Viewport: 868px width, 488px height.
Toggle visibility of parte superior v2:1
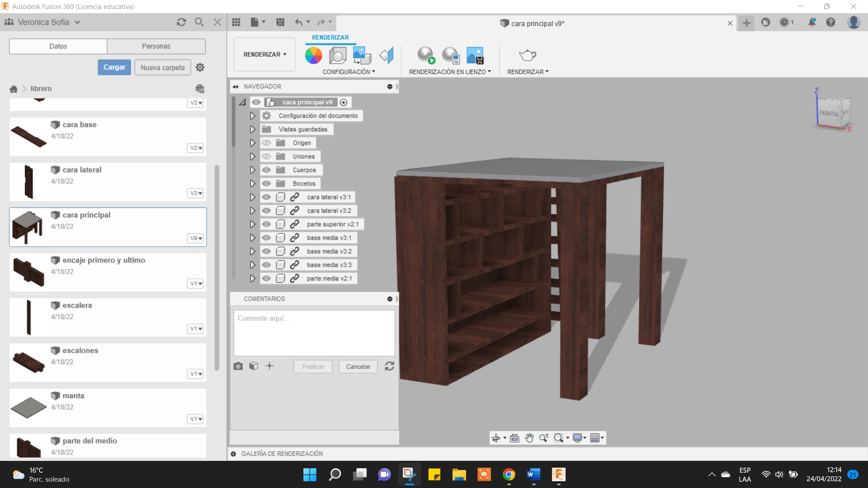(266, 224)
